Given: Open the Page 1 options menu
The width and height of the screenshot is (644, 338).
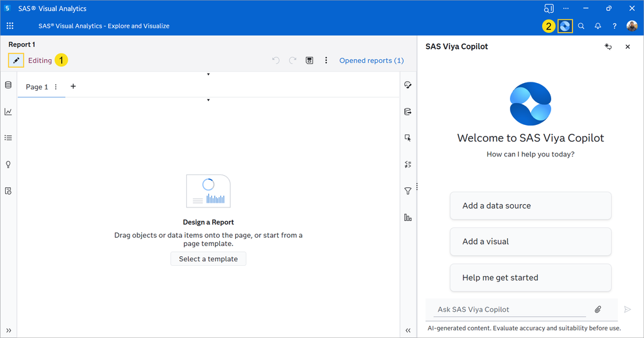Looking at the screenshot, I should [56, 86].
